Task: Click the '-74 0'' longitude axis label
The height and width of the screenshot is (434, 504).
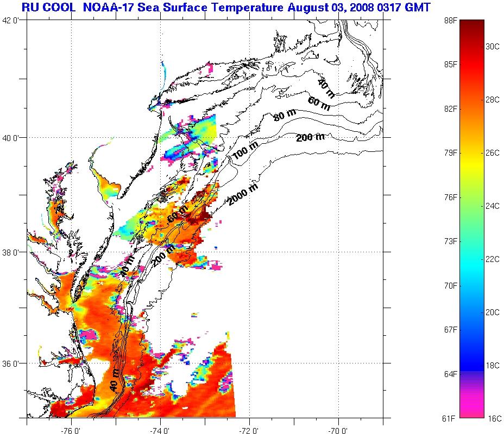Action: pos(160,430)
